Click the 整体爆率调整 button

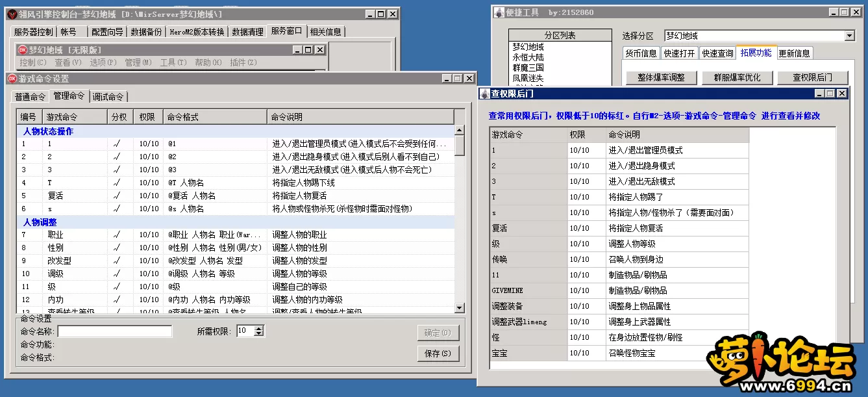point(661,77)
